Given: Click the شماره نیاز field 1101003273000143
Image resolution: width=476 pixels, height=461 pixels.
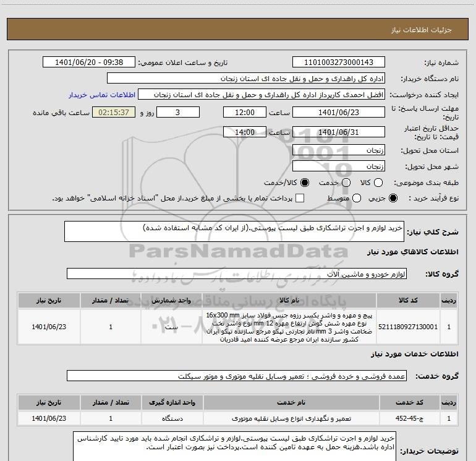Looking at the screenshot, I should click(339, 62).
